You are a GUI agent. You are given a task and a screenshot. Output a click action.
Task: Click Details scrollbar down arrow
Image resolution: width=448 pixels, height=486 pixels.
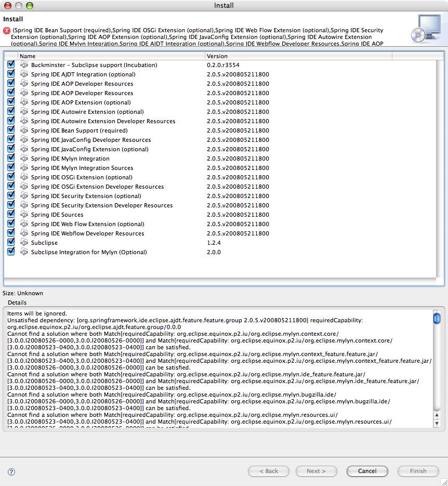pyautogui.click(x=437, y=423)
